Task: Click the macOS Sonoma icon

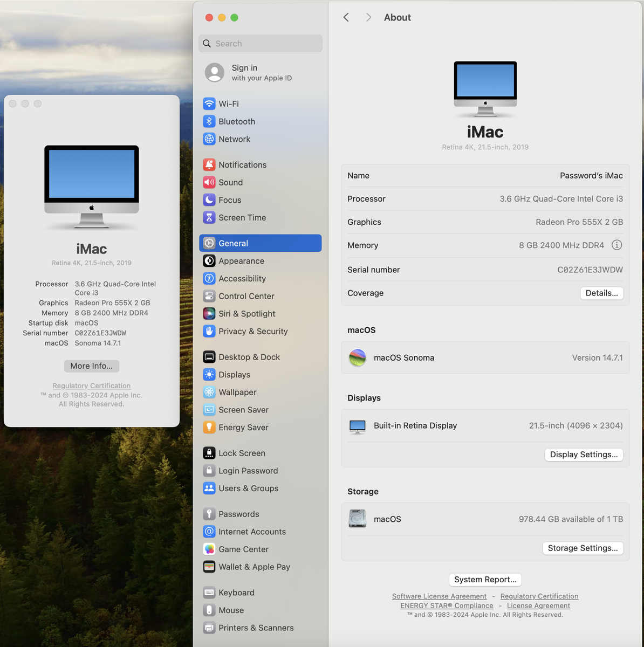Action: point(357,357)
